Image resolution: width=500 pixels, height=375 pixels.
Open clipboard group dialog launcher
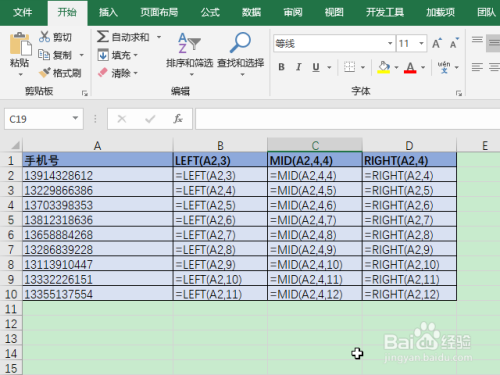click(85, 93)
